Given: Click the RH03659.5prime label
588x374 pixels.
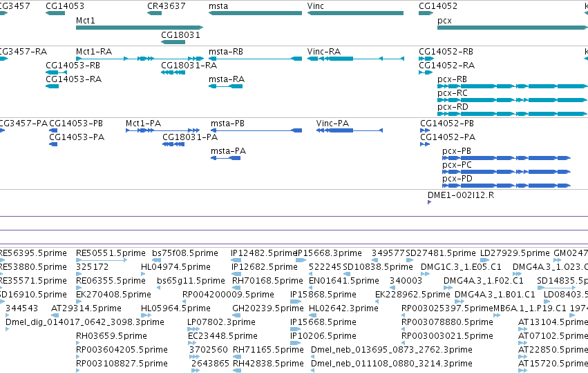Looking at the screenshot, I should [x=111, y=336].
